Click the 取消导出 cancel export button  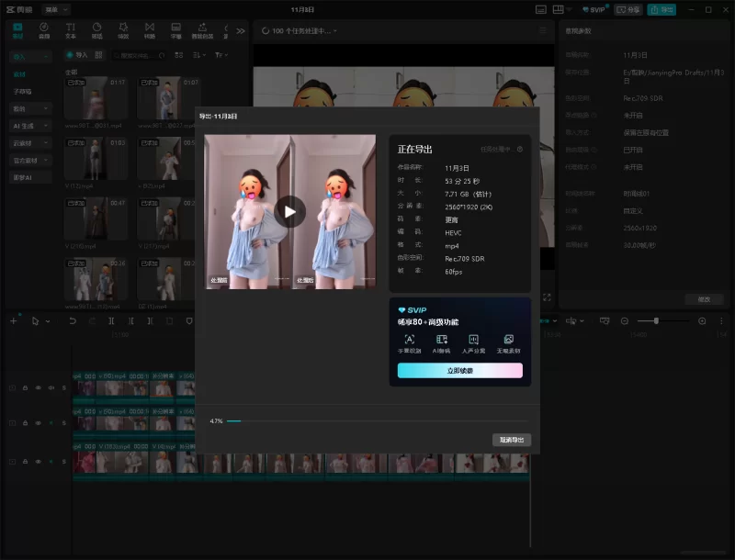click(511, 440)
